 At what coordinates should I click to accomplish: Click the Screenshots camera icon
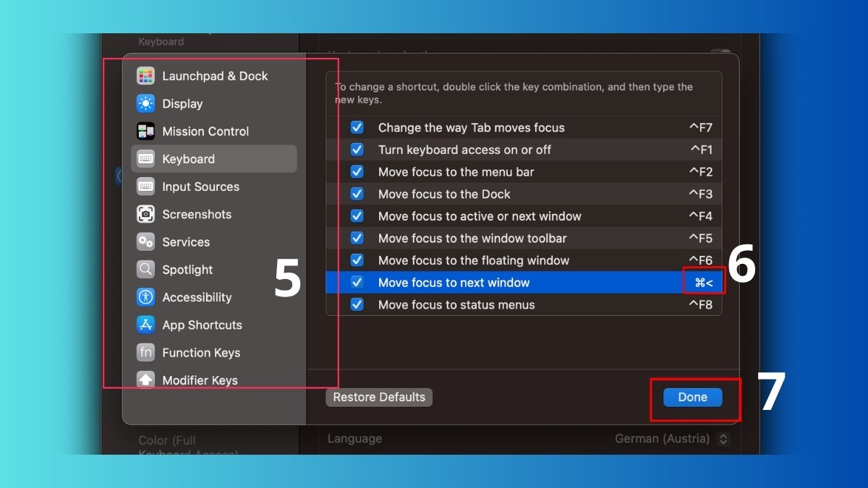[x=146, y=214]
